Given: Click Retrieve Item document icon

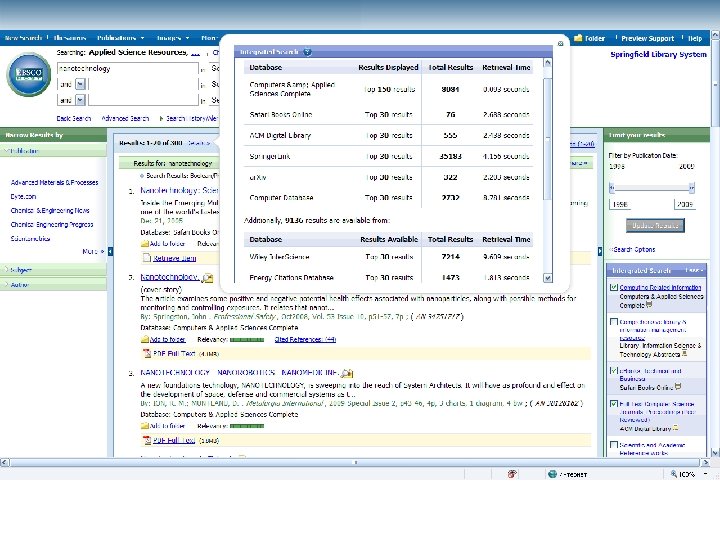Looking at the screenshot, I should pyautogui.click(x=146, y=258).
